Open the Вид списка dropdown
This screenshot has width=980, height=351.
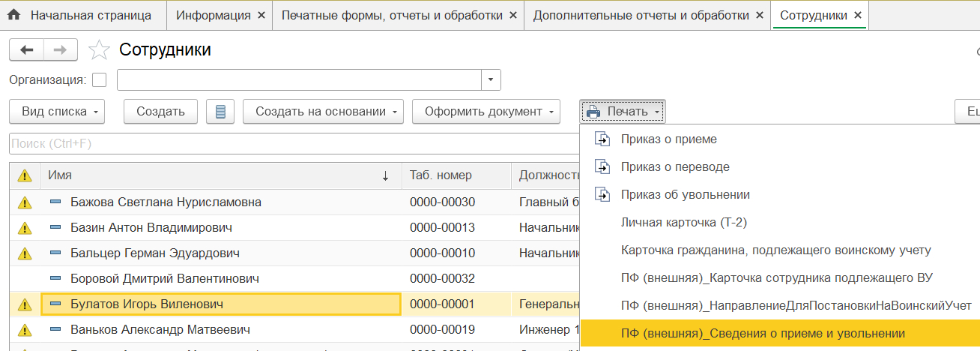coord(57,112)
